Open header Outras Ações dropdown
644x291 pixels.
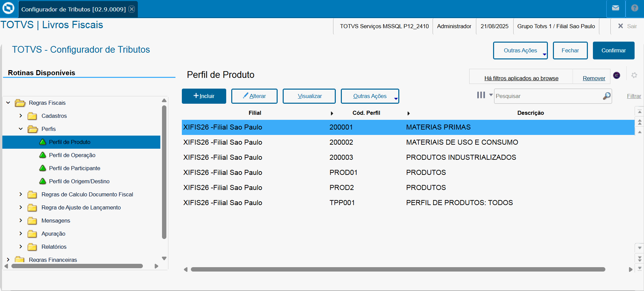click(520, 50)
